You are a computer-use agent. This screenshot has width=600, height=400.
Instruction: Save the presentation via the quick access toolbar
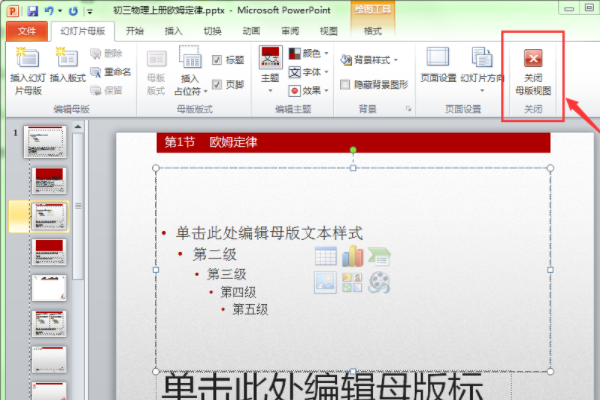click(33, 11)
